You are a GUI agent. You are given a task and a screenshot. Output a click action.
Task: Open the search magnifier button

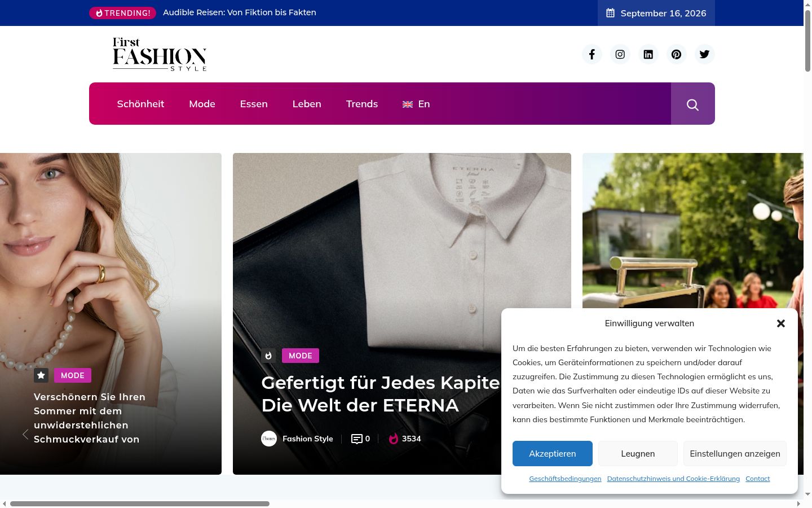coord(693,104)
